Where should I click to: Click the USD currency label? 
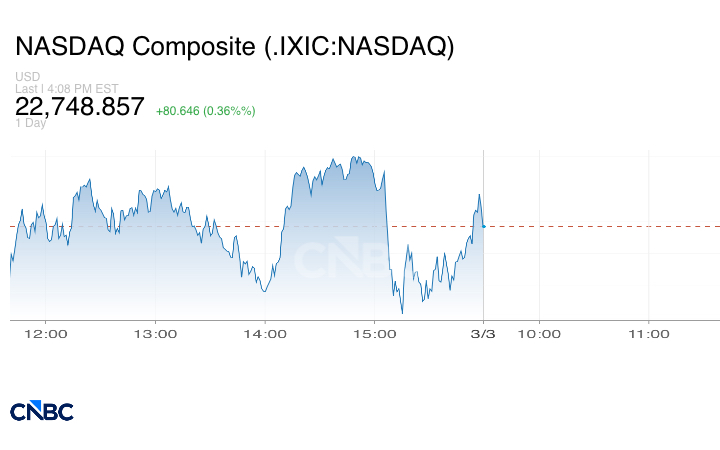26,77
